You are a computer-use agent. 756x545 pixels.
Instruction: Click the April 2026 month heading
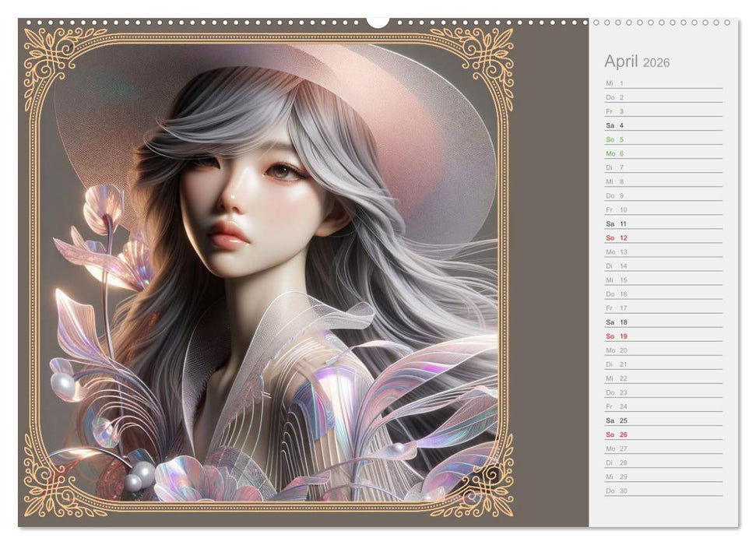pos(637,62)
